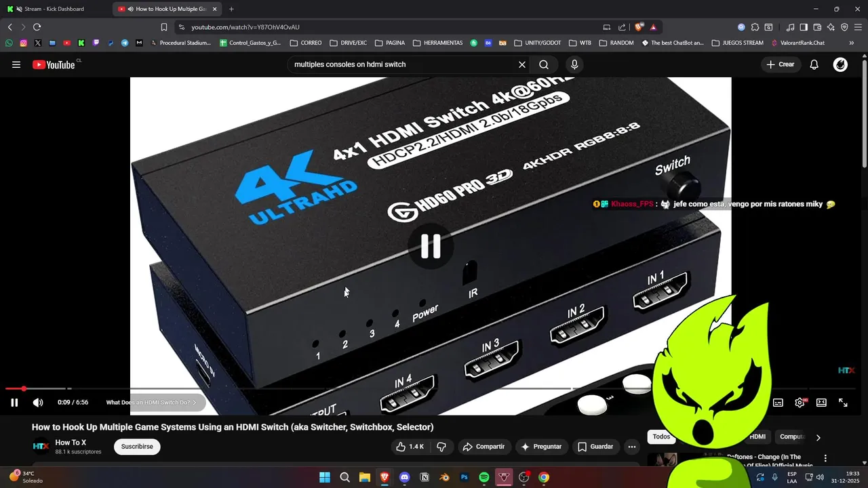The height and width of the screenshot is (488, 868).
Task: Dislike the video with thumbs down
Action: click(x=441, y=447)
